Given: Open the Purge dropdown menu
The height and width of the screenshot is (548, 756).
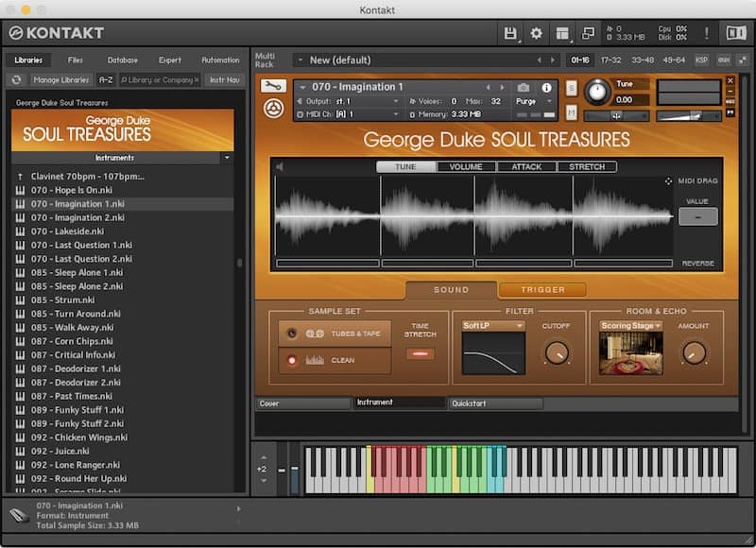Looking at the screenshot, I should [x=534, y=101].
